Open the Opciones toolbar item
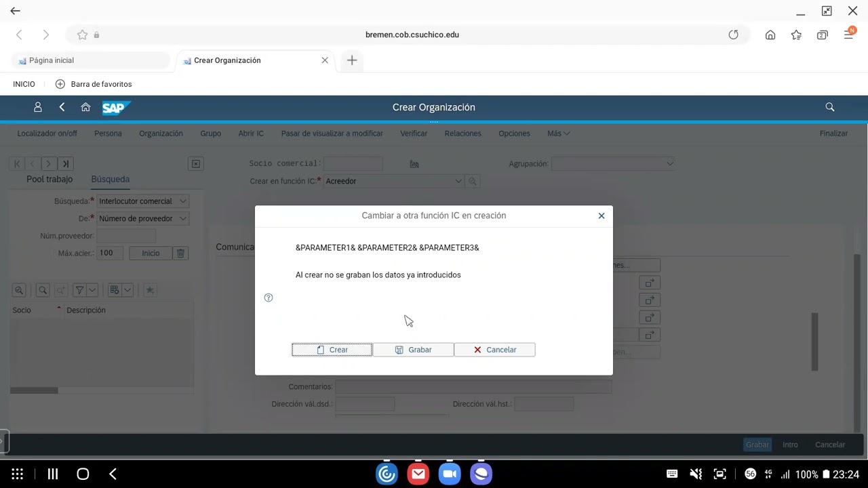This screenshot has width=868, height=488. (514, 134)
